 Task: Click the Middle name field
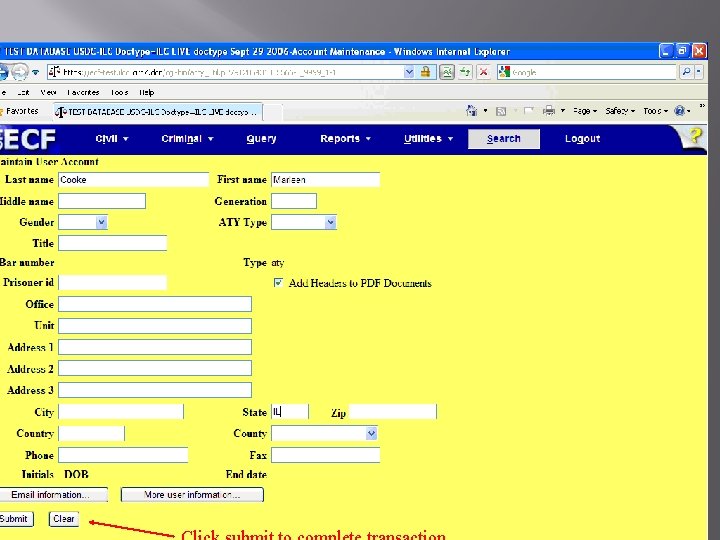tap(102, 201)
